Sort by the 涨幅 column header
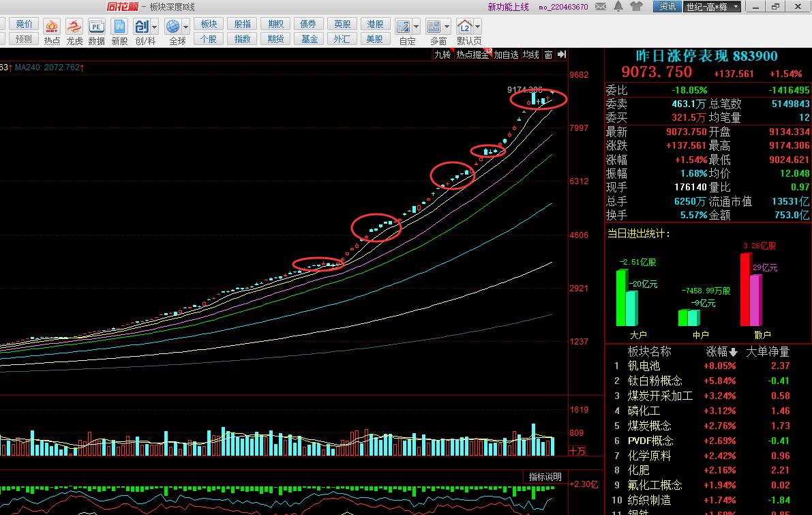The height and width of the screenshot is (515, 812). click(721, 352)
